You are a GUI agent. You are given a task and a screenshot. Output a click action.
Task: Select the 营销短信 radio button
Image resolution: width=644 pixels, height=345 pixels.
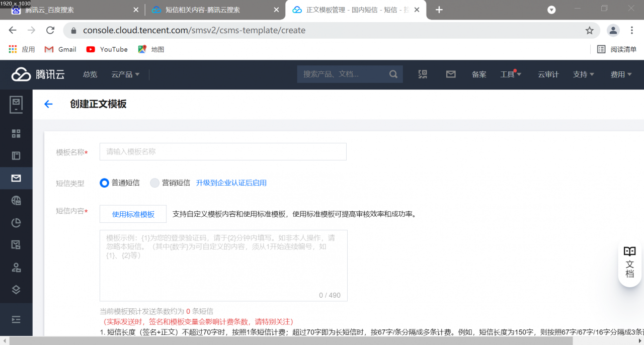(154, 183)
